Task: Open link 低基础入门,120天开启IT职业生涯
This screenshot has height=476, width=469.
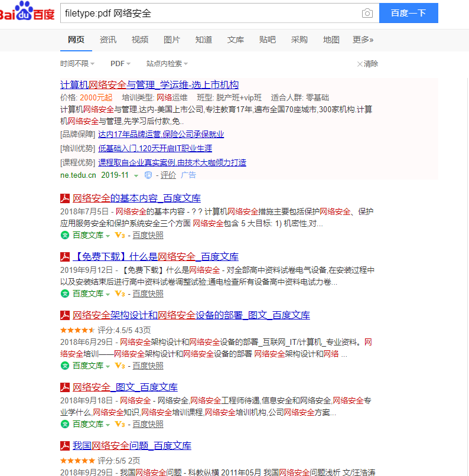Action: (x=155, y=148)
